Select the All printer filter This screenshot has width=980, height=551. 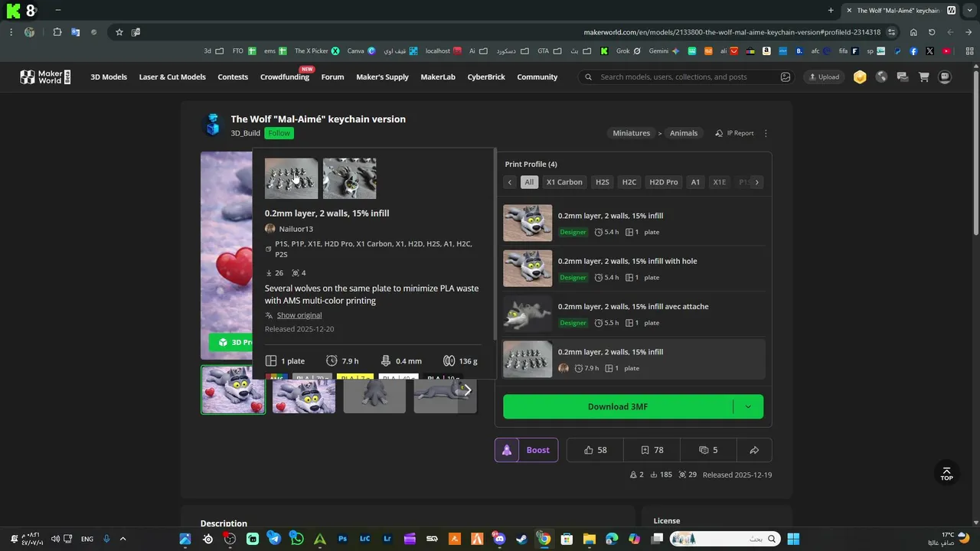coord(529,182)
